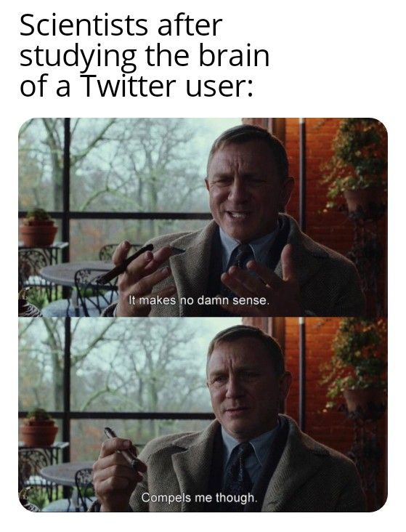
Task: Click the terracotta pot on the top panel windowsill
Action: [x=38, y=233]
